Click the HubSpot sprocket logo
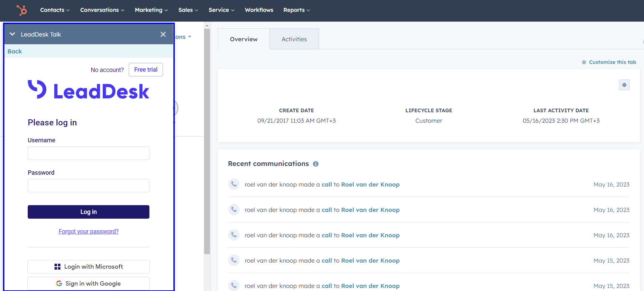The image size is (644, 291). click(22, 10)
